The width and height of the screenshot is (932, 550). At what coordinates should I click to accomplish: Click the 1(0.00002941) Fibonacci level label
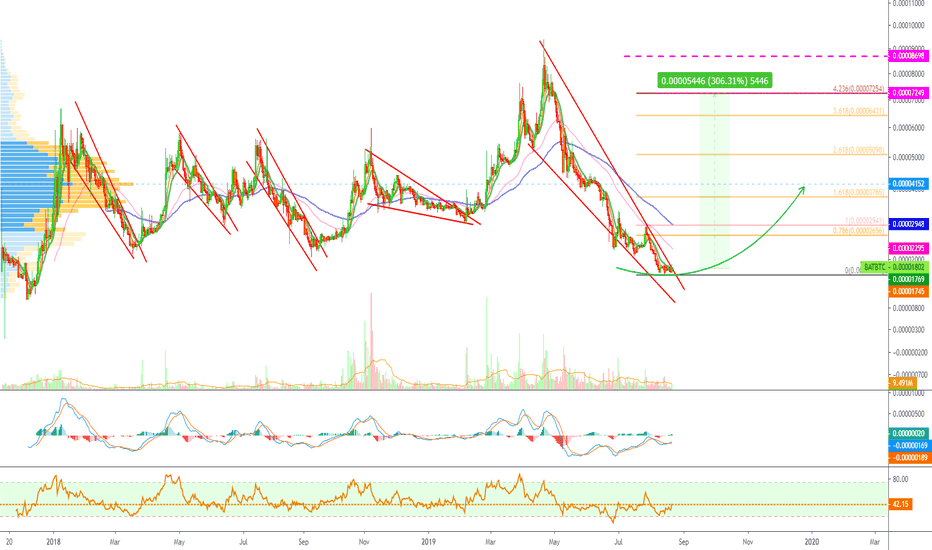[864, 221]
